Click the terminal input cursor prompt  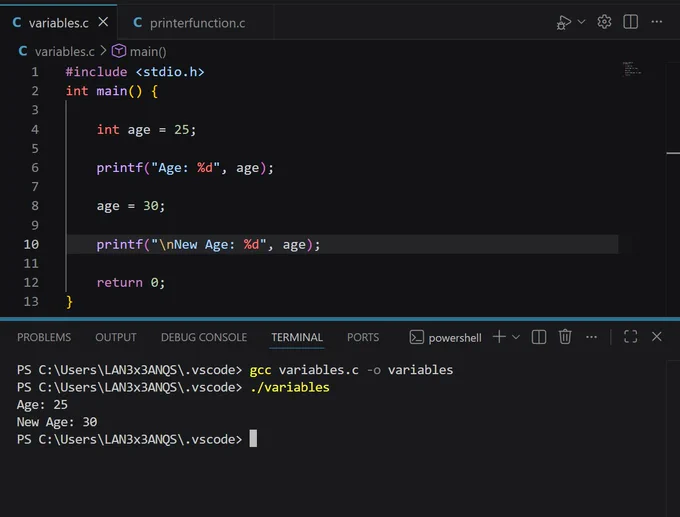click(253, 438)
